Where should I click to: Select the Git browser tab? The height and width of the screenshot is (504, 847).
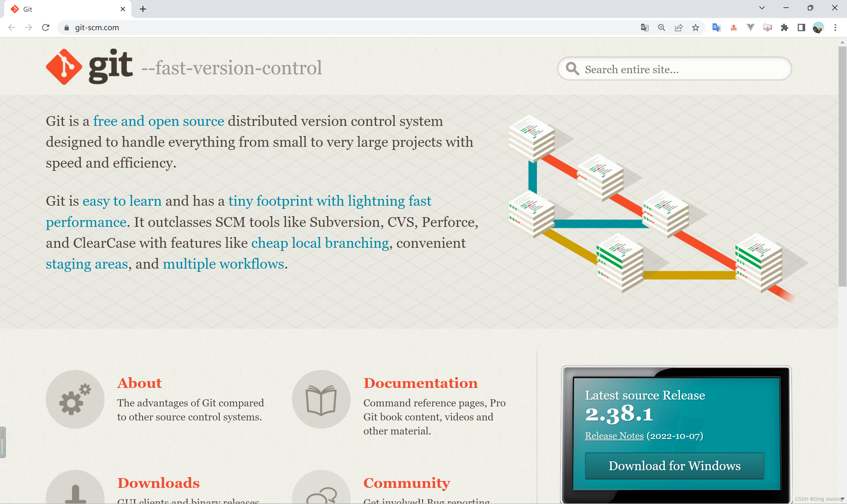[x=68, y=9]
